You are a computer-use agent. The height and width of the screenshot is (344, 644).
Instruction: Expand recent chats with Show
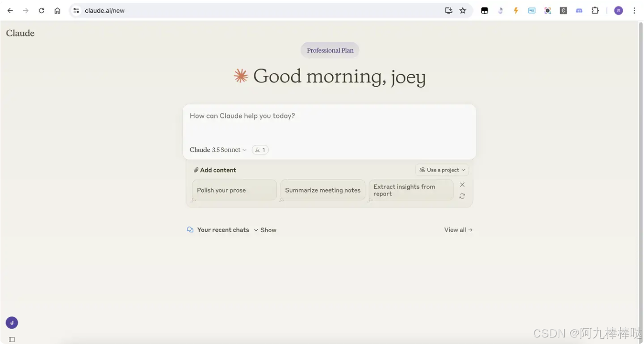tap(265, 230)
